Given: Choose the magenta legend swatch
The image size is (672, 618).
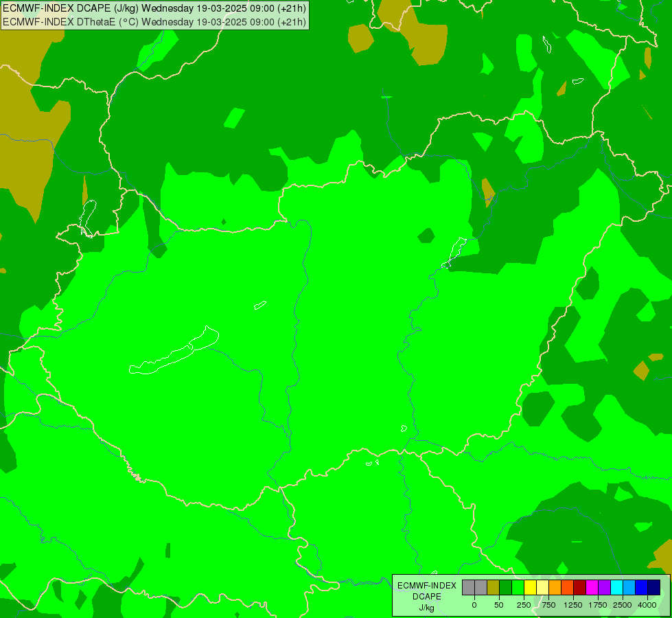Looking at the screenshot, I should [592, 588].
